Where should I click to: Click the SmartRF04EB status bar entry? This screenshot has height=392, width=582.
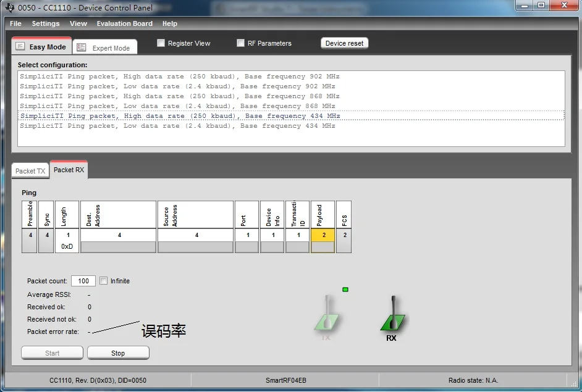point(286,380)
